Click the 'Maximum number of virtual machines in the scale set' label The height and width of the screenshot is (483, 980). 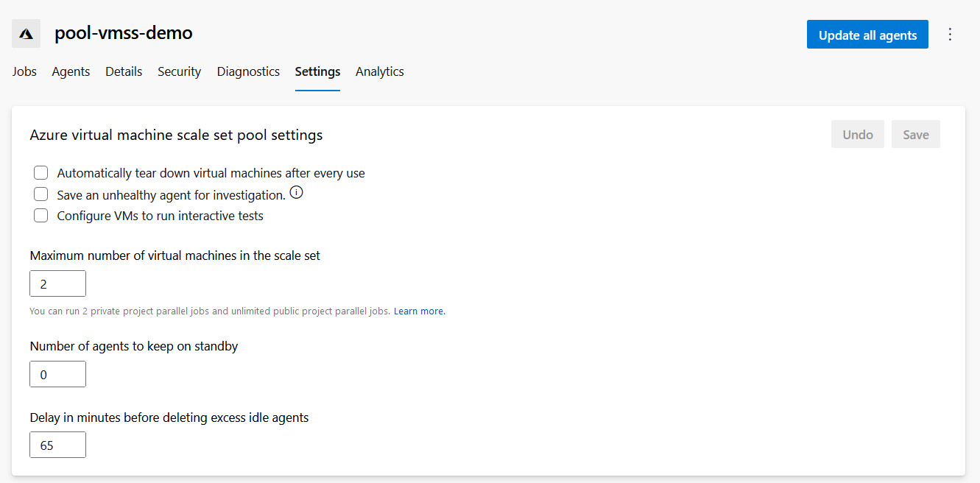[x=175, y=255]
